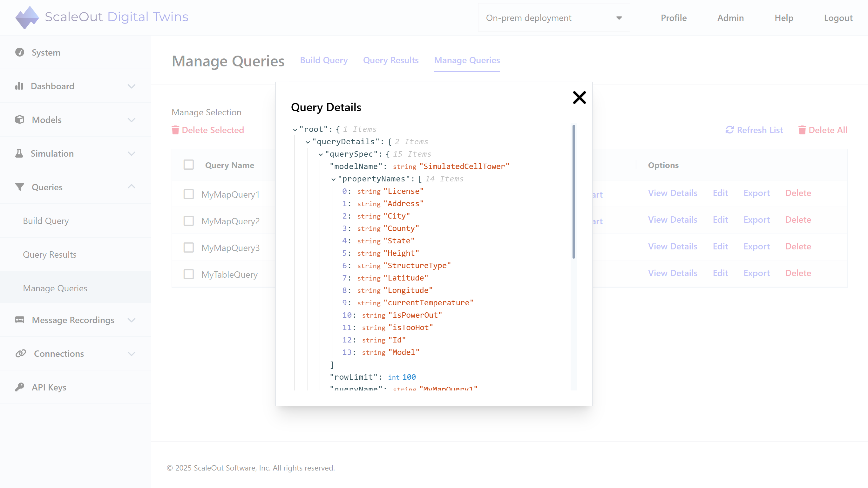The image size is (868, 488).
Task: Click the System gauge icon in sidebar
Action: [x=20, y=52]
